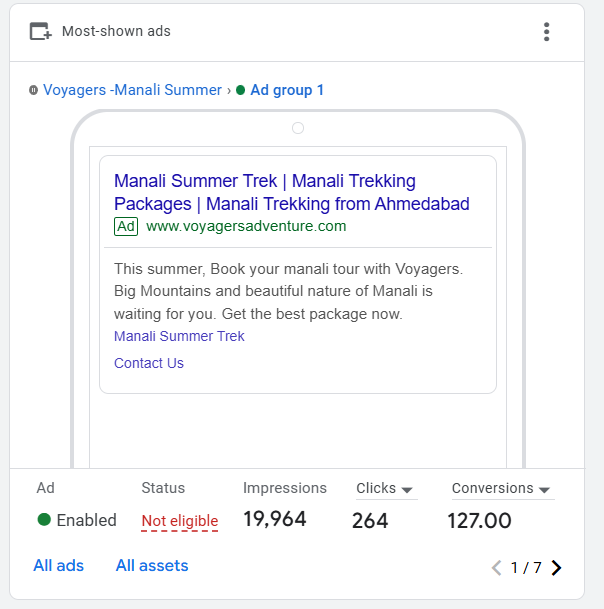This screenshot has height=609, width=604.
Task: Go to previous ad with left chevron
Action: pos(497,568)
